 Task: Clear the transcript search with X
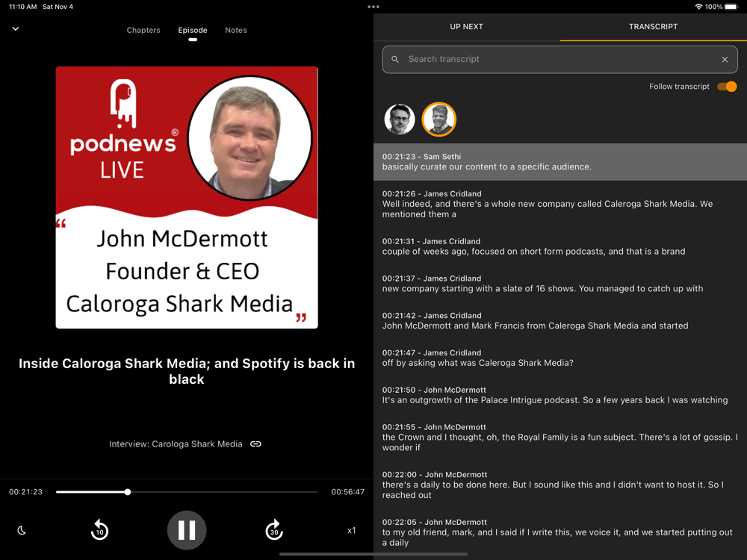[x=725, y=60]
